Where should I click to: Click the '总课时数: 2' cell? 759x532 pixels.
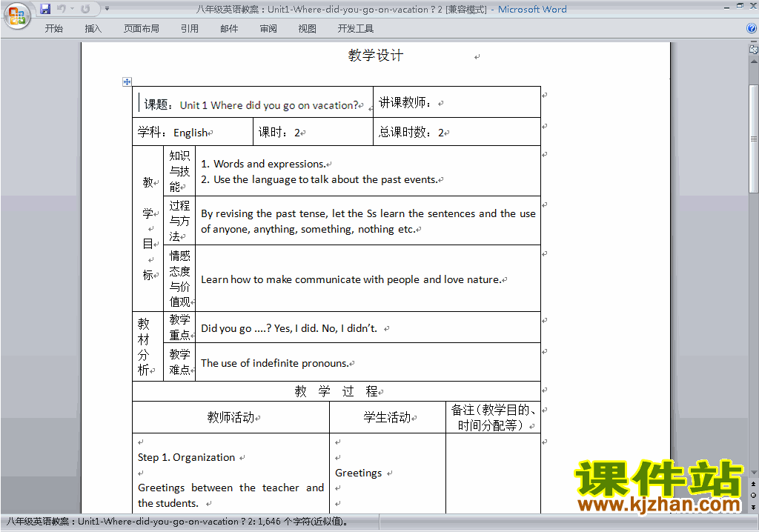tap(457, 132)
